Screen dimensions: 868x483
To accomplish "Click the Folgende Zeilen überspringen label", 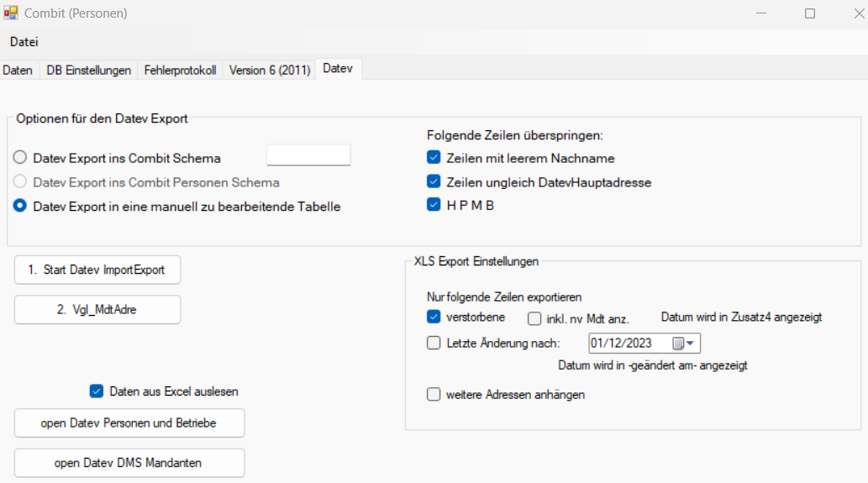I will point(515,135).
